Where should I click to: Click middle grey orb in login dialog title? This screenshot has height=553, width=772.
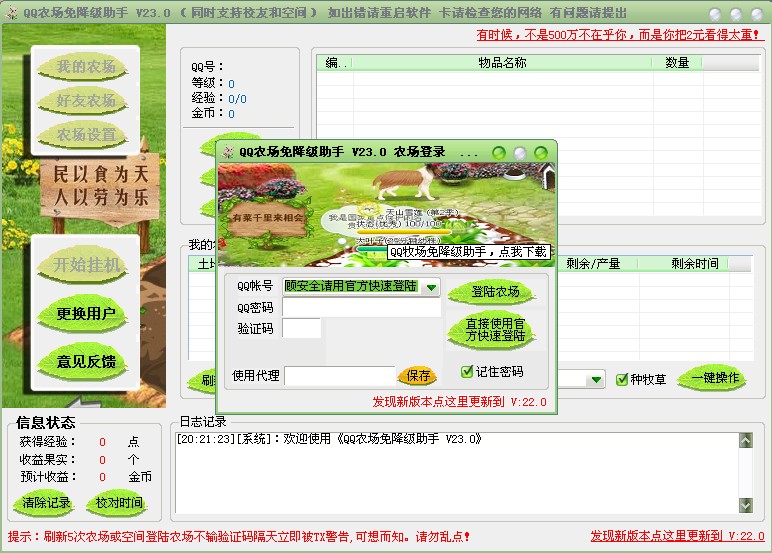[520, 153]
